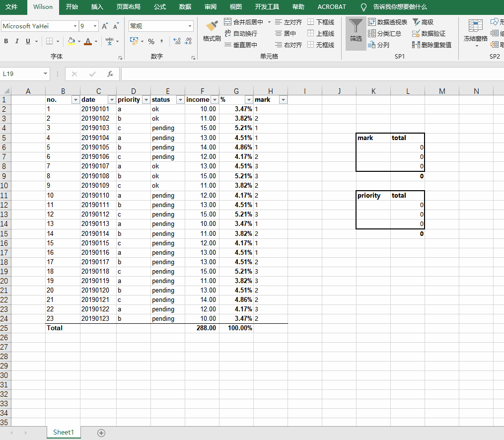Click the Percent Style icon
The width and height of the screenshot is (504, 440).
[151, 42]
